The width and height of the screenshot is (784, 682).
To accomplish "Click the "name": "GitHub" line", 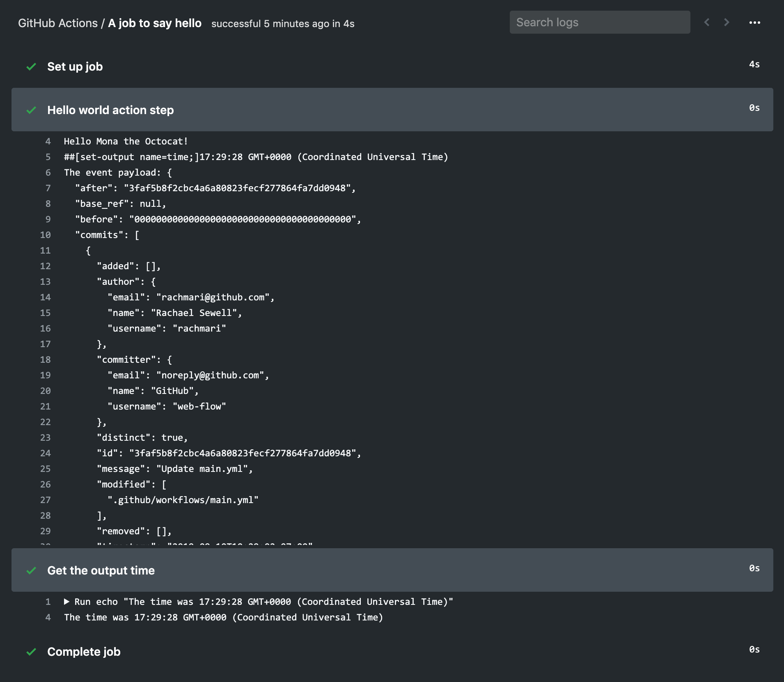I will tap(153, 391).
